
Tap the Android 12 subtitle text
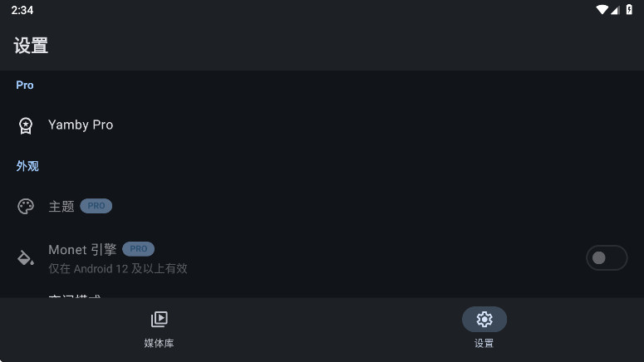[118, 269]
